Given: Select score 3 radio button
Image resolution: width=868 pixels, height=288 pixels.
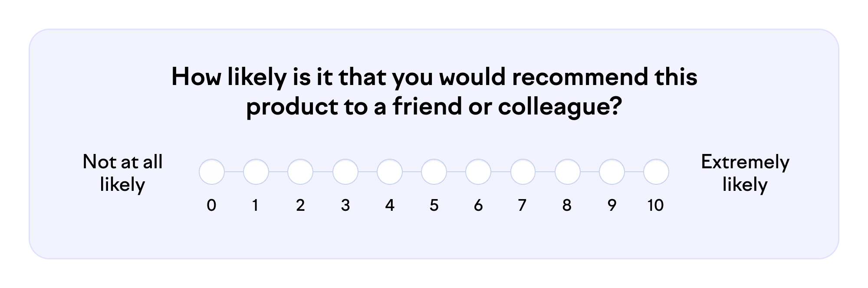Looking at the screenshot, I should coord(345,172).
